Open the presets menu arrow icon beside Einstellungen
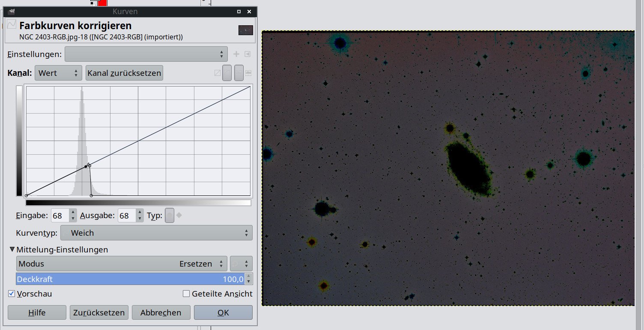The width and height of the screenshot is (644, 330). [x=247, y=54]
